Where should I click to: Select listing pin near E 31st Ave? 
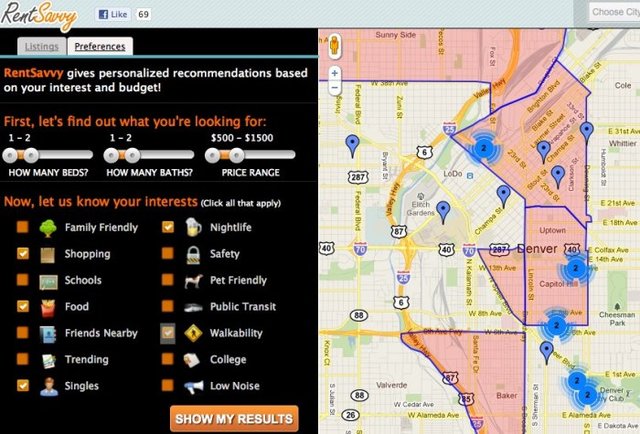click(x=587, y=133)
